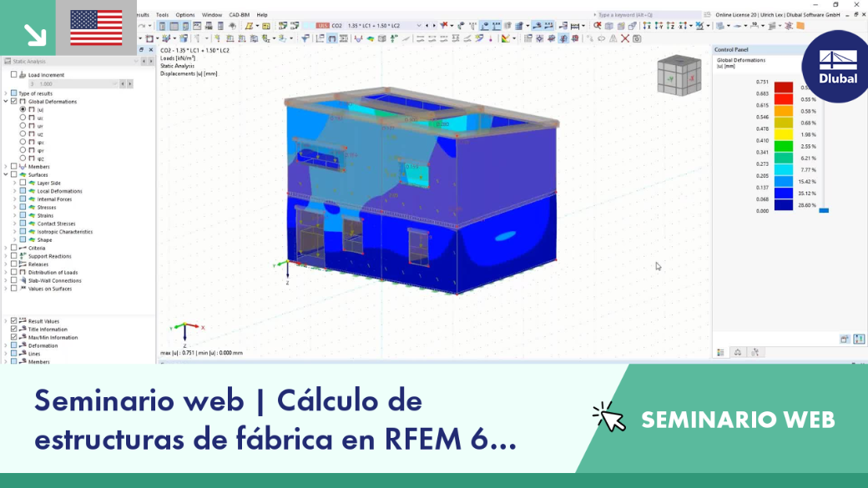868x488 pixels.
Task: Toggle the Max/Min Information checkbox
Action: (x=14, y=337)
